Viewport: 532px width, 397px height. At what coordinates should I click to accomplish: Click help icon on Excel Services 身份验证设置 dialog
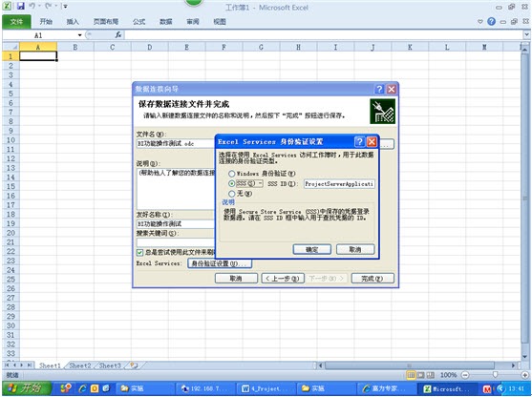click(360, 141)
